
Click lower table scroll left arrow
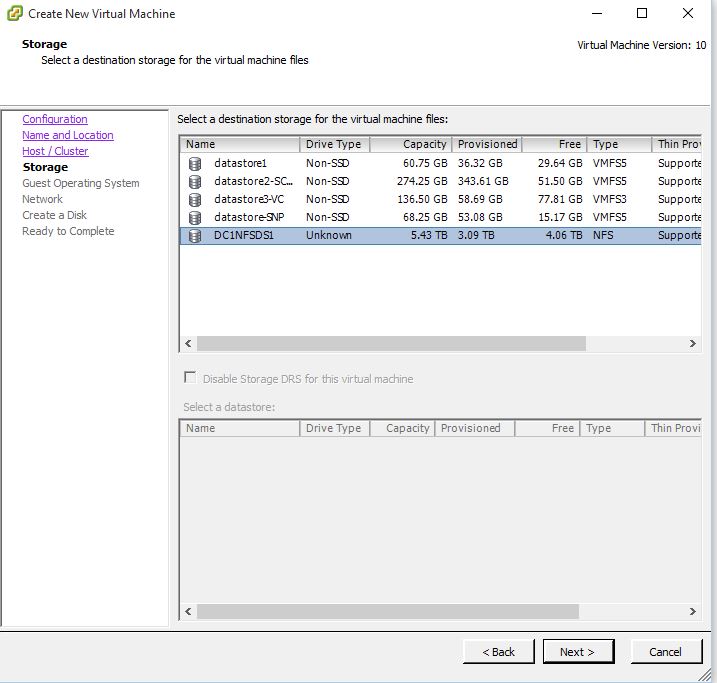(x=188, y=611)
